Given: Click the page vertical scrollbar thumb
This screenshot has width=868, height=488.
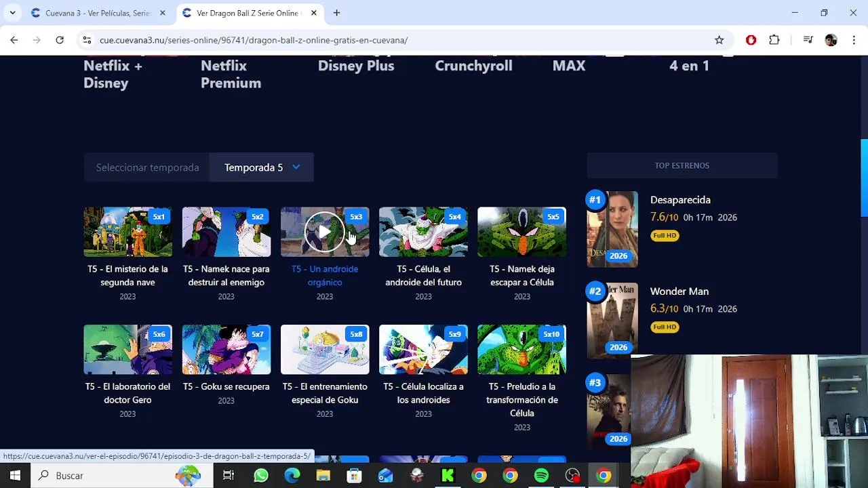Looking at the screenshot, I should (864, 178).
